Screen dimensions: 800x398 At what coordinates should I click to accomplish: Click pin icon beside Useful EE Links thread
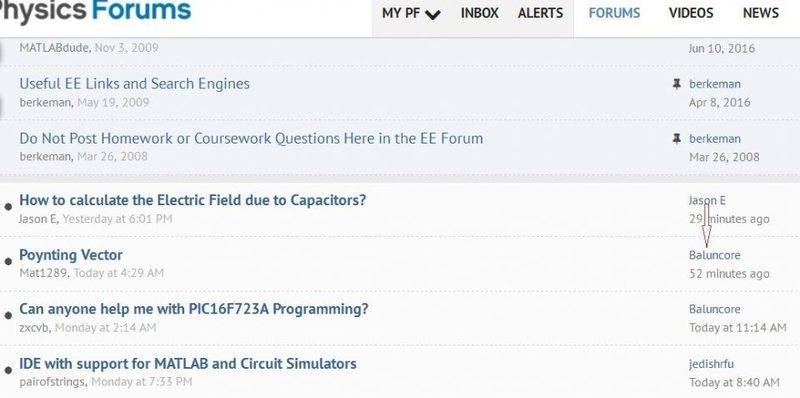[677, 84]
